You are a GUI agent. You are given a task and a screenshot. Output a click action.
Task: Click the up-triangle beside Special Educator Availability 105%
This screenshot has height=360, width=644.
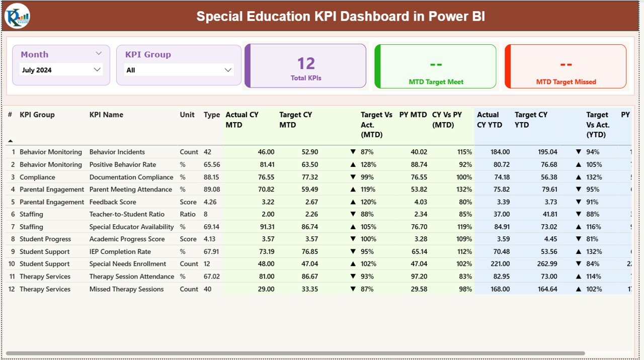353,226
